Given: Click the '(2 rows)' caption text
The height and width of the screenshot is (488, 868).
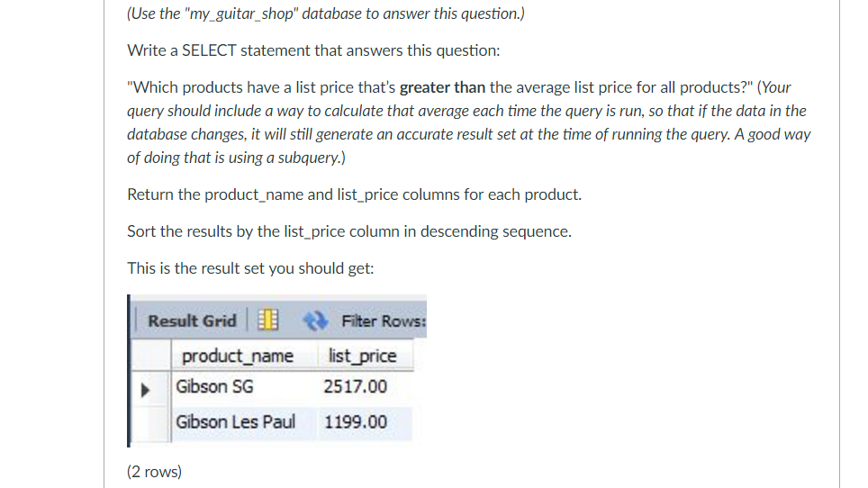Looking at the screenshot, I should point(155,472).
